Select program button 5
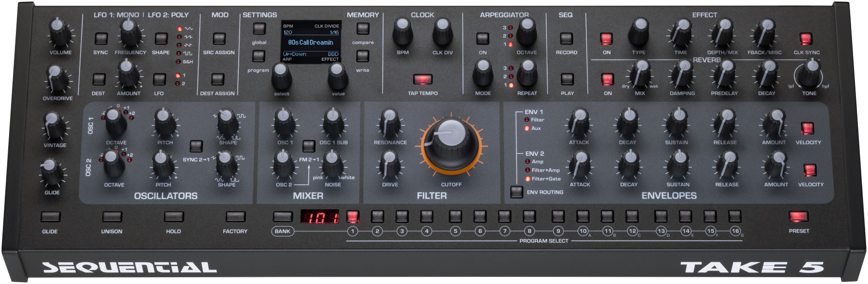868x284 pixels. [x=455, y=216]
